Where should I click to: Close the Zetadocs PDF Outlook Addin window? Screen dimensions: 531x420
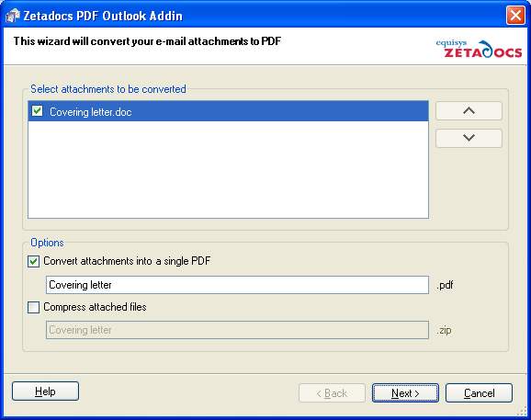pyautogui.click(x=515, y=16)
